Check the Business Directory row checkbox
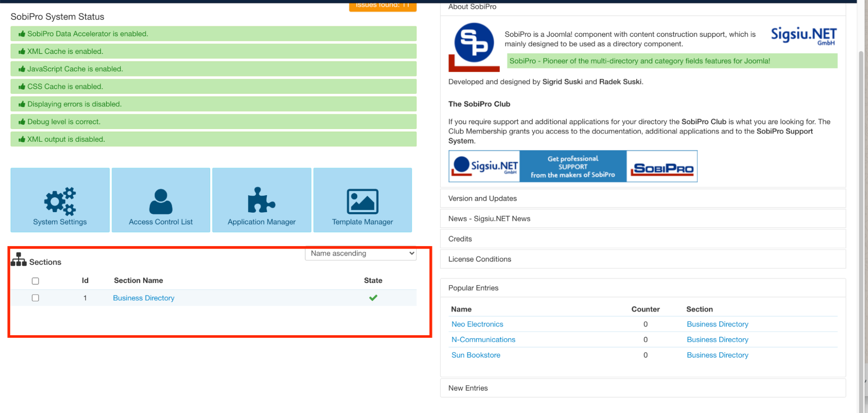This screenshot has height=413, width=868. pyautogui.click(x=36, y=298)
